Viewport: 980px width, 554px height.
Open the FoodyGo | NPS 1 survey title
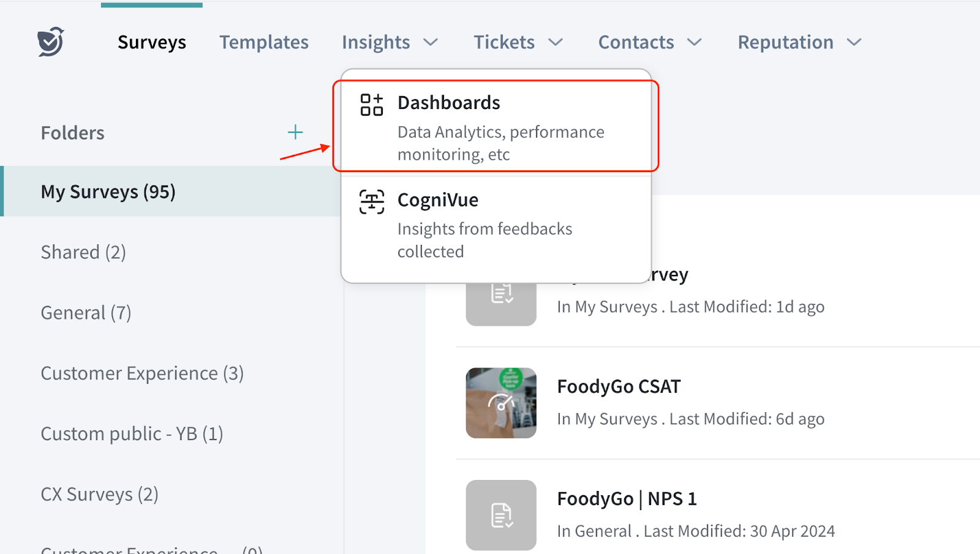[x=627, y=499]
